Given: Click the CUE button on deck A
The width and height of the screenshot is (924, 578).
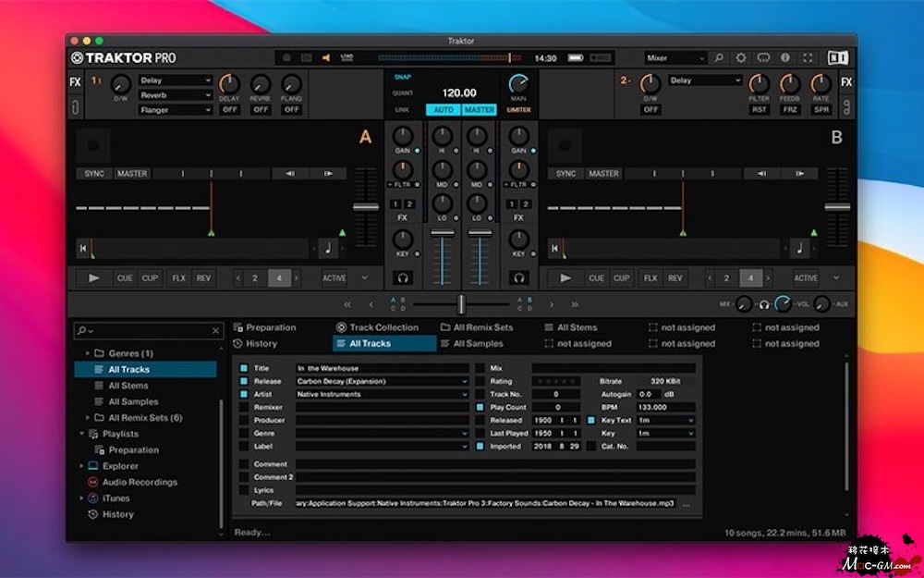Looking at the screenshot, I should click(125, 277).
